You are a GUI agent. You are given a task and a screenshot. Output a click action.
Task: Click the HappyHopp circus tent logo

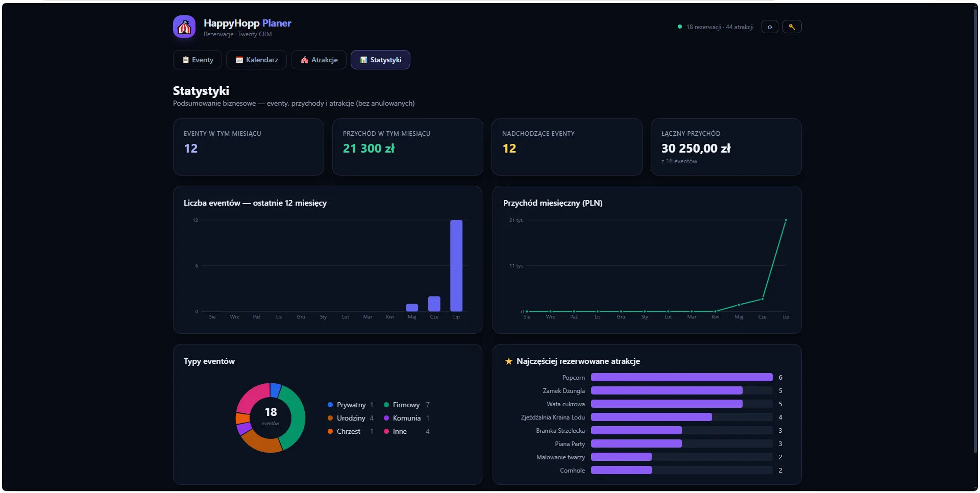tap(184, 27)
